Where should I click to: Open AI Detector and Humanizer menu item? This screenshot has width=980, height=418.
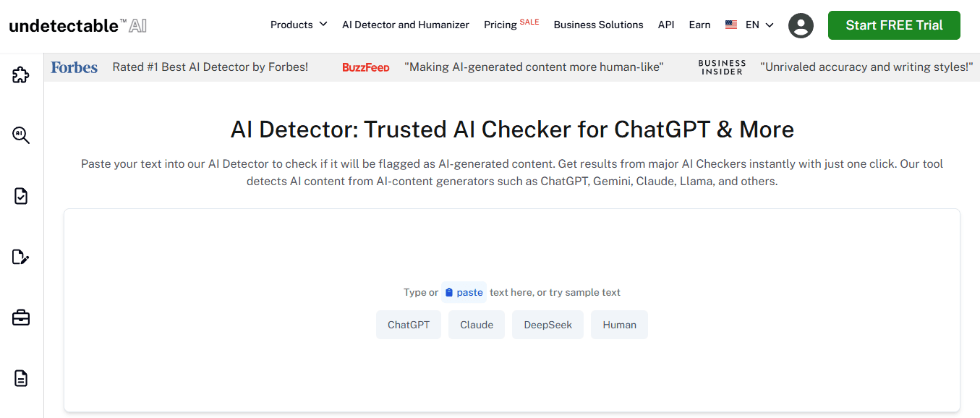(405, 24)
